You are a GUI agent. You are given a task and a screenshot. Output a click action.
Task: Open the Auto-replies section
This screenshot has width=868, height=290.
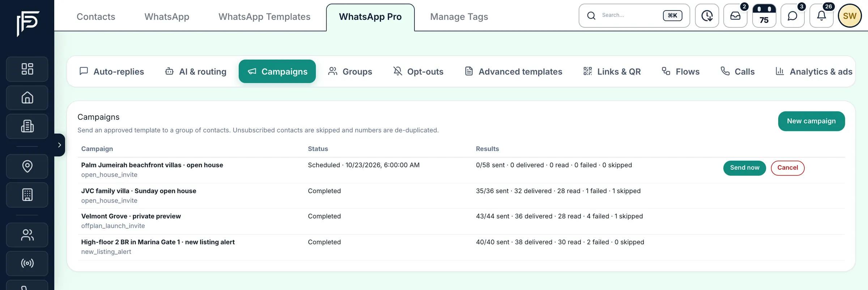111,72
